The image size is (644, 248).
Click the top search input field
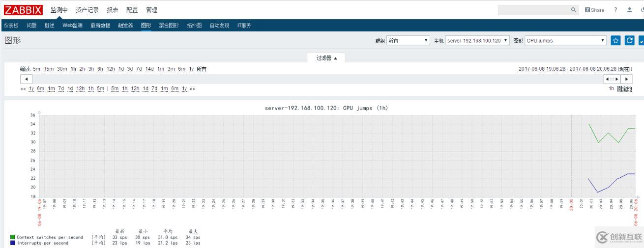533,10
